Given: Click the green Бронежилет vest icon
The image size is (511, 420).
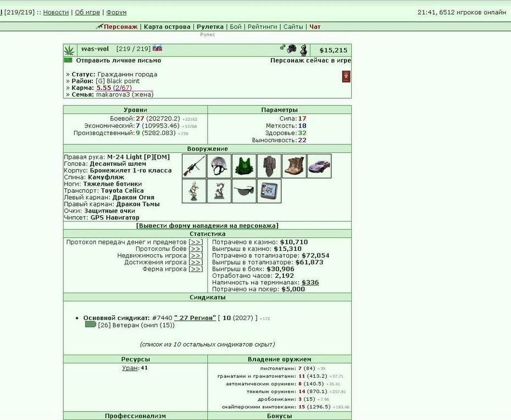Looking at the screenshot, I should pyautogui.click(x=244, y=166).
